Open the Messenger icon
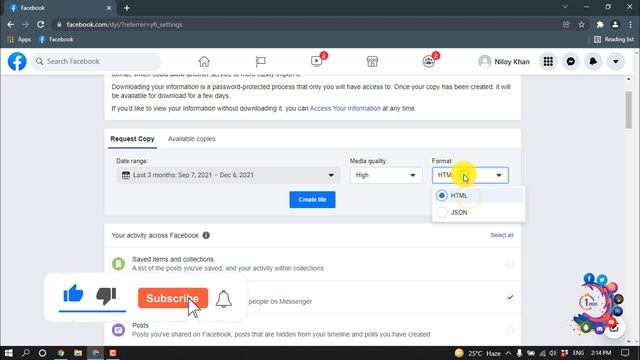This screenshot has height=360, width=640. pyautogui.click(x=571, y=62)
